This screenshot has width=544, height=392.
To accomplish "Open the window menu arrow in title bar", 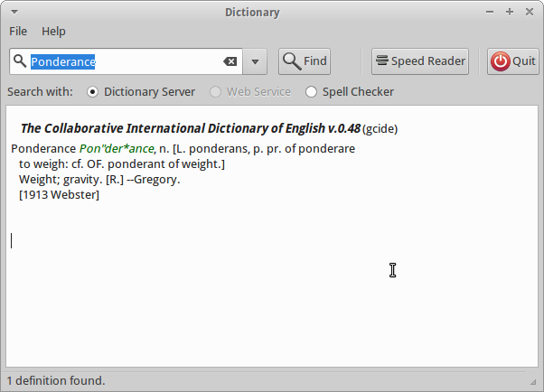I will coord(14,12).
